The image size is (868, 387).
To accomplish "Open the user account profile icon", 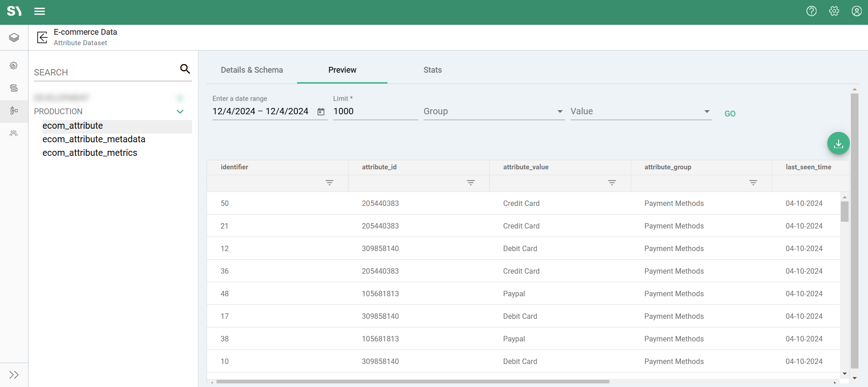I will (856, 11).
